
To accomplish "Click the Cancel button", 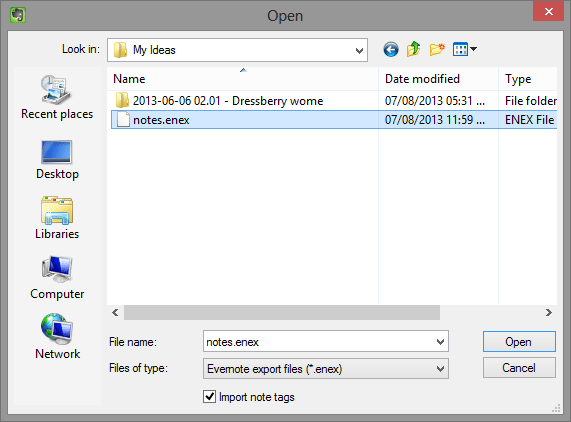I will (x=519, y=368).
